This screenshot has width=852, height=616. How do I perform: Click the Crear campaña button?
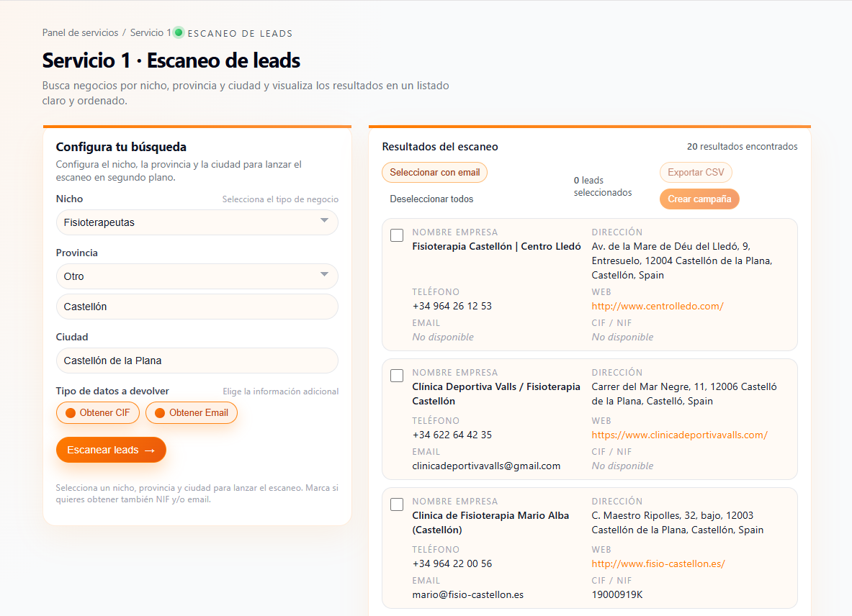click(699, 199)
